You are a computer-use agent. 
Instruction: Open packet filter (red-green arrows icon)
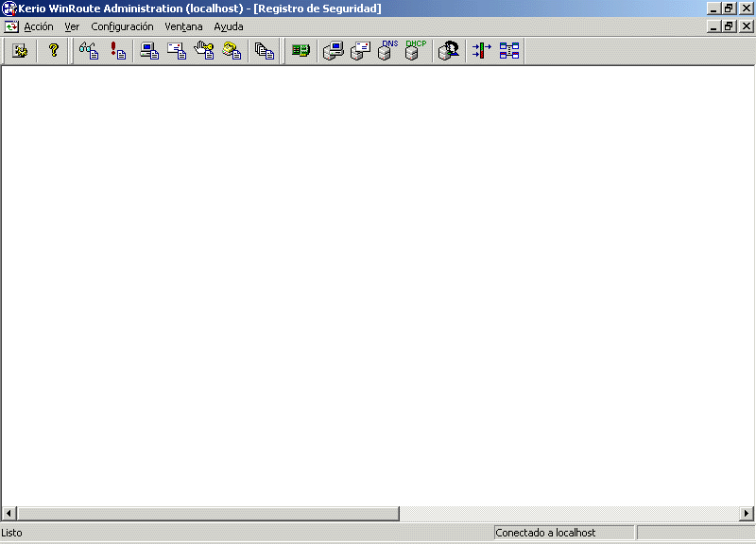pos(482,51)
